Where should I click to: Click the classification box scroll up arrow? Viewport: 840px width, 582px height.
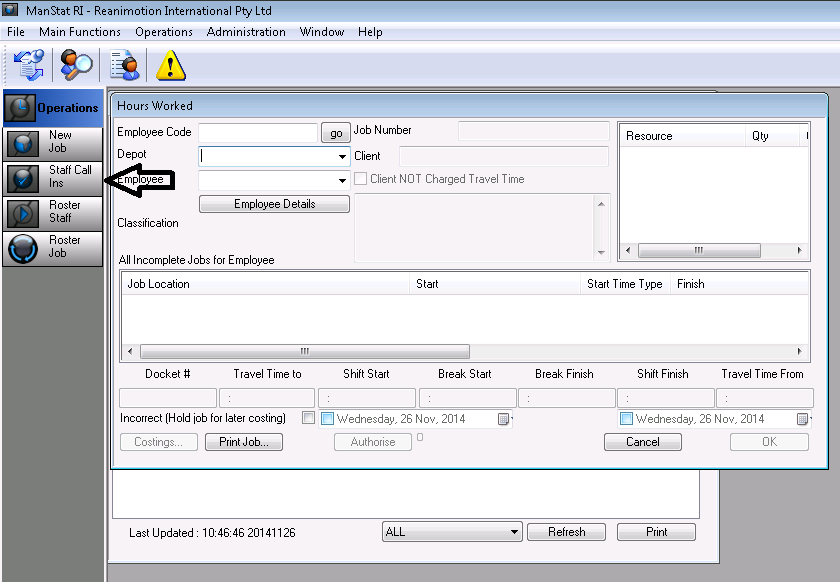pos(601,204)
